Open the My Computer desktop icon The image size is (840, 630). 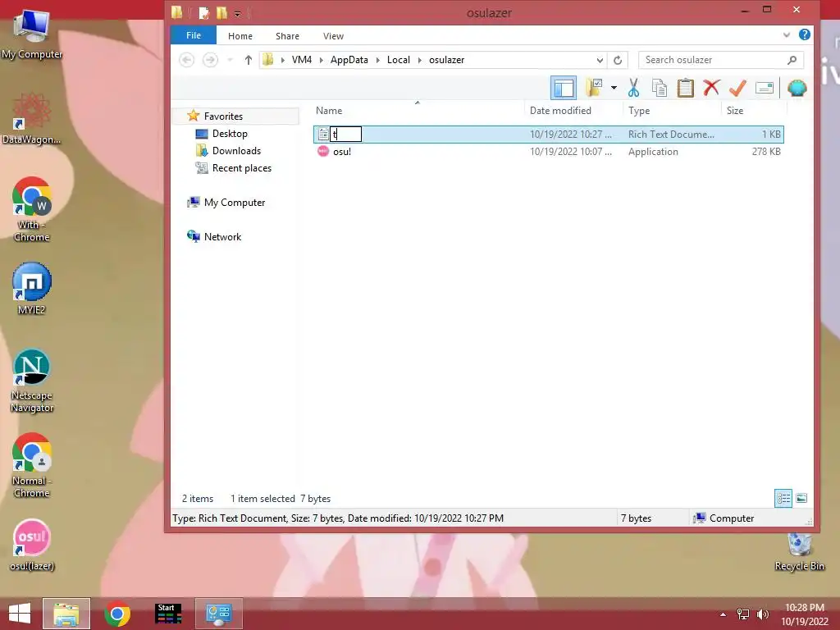[x=32, y=33]
